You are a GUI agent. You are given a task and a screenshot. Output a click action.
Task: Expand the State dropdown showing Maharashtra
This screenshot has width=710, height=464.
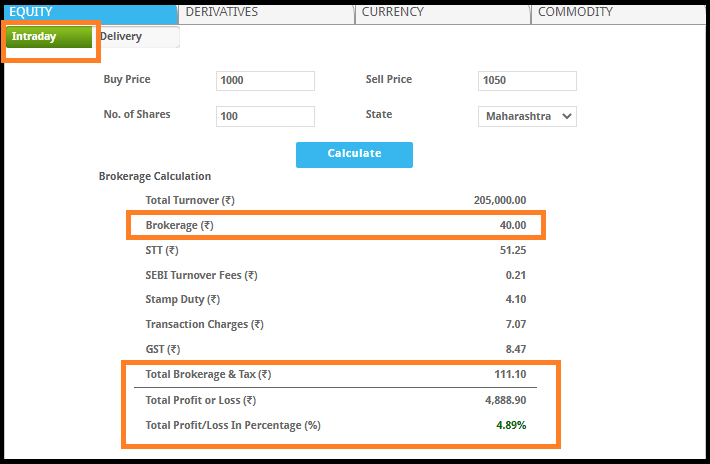(x=527, y=116)
